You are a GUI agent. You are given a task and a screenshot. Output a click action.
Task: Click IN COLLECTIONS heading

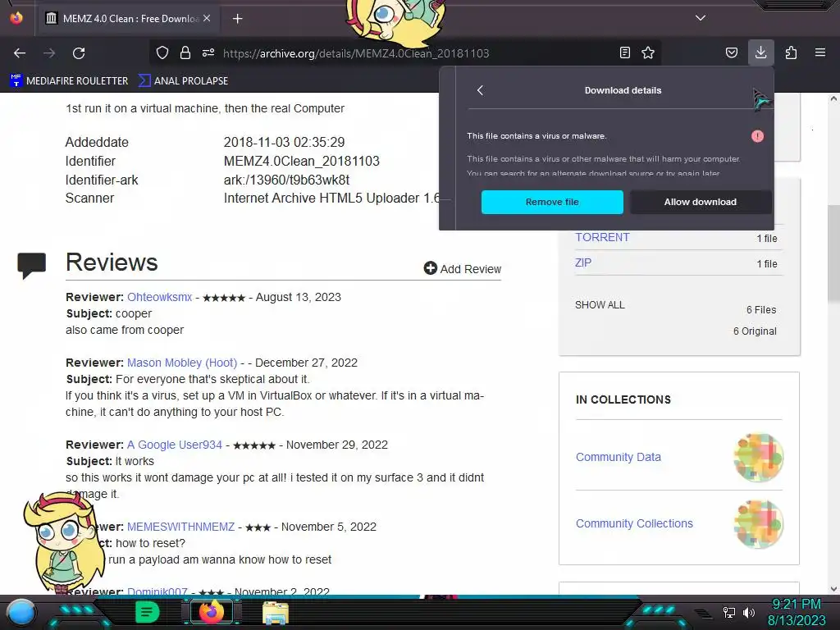[x=623, y=399]
